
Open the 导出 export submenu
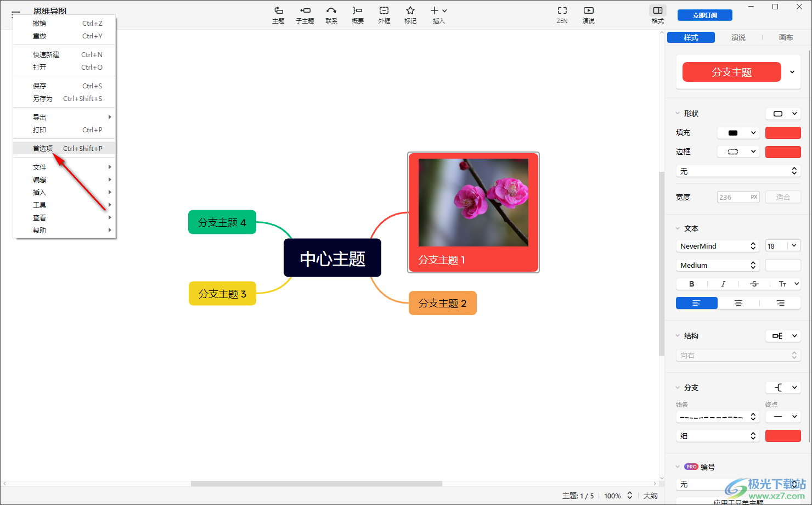point(64,117)
